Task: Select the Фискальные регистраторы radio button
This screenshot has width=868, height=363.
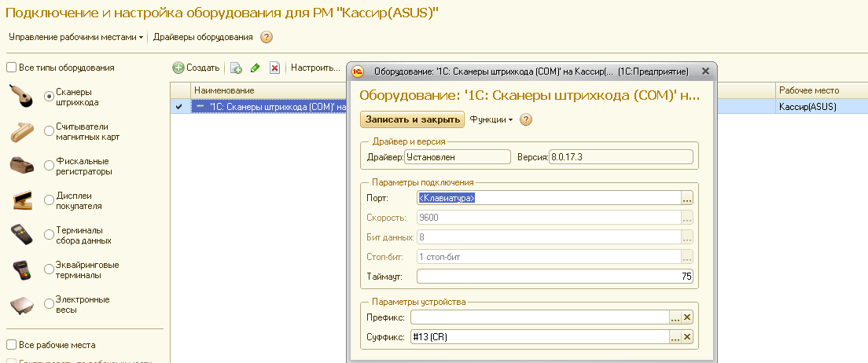Action: click(x=50, y=166)
